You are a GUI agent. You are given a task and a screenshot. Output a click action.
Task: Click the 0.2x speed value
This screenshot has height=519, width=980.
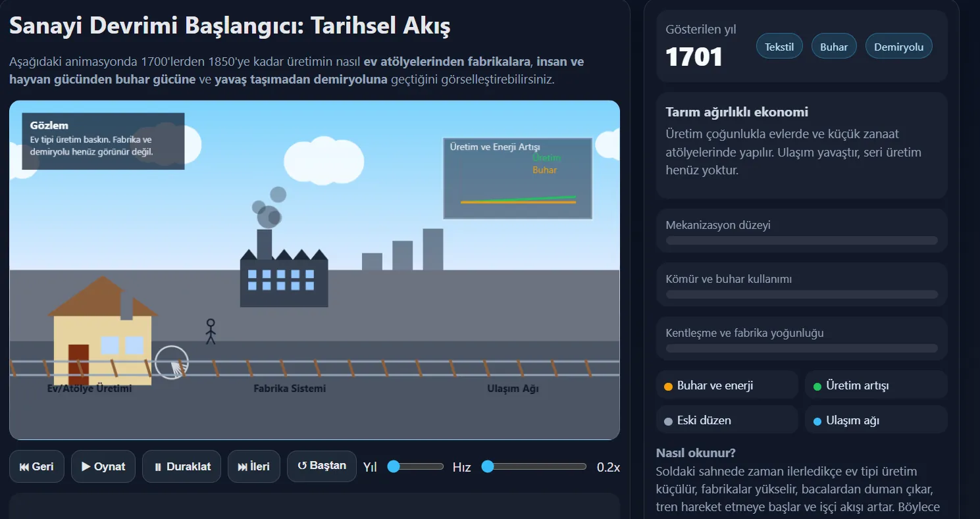(608, 467)
